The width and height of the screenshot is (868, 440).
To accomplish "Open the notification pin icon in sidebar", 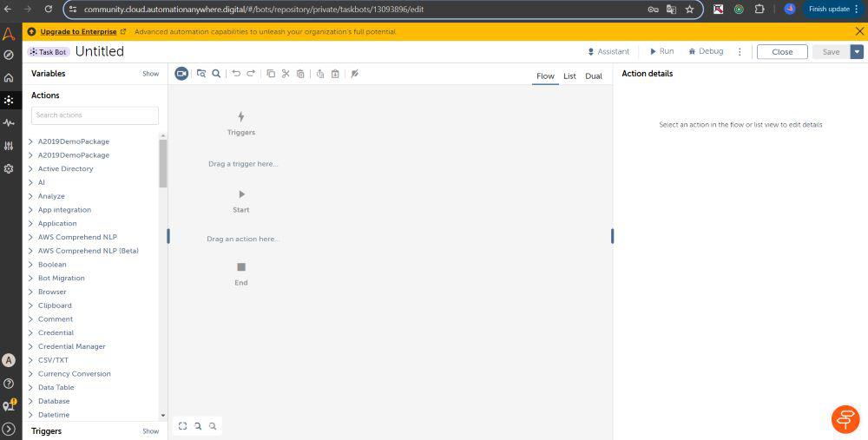I will 9,405.
